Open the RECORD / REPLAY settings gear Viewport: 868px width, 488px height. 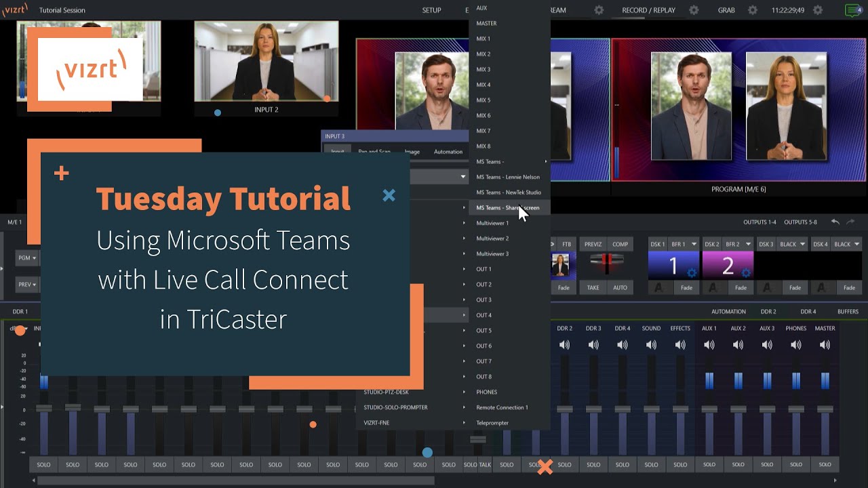tap(694, 10)
